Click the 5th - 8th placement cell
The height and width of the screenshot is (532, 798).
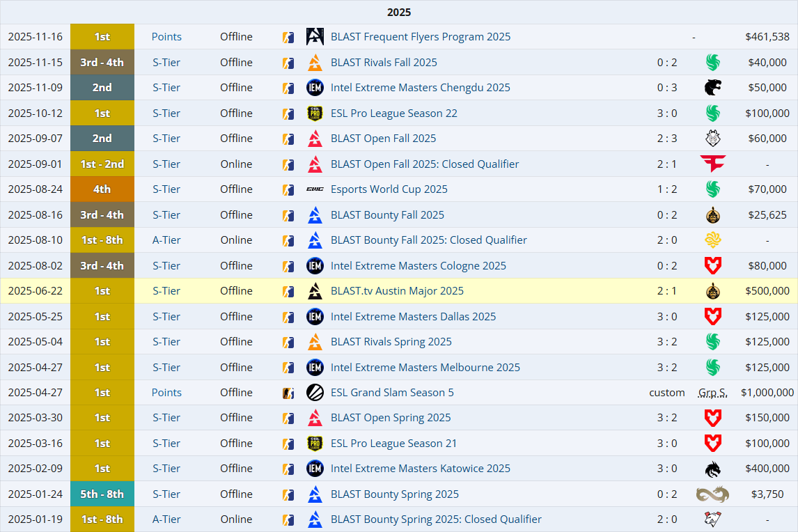(102, 494)
